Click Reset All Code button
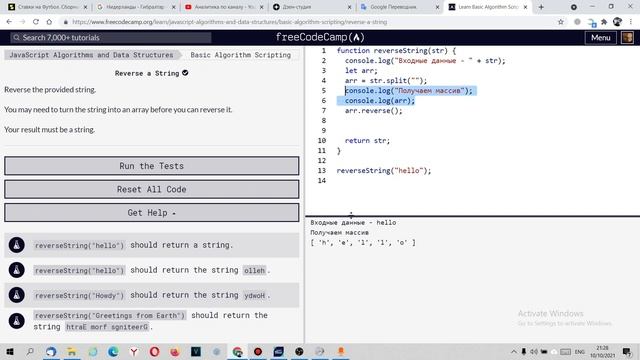The height and width of the screenshot is (360, 640). pos(151,189)
